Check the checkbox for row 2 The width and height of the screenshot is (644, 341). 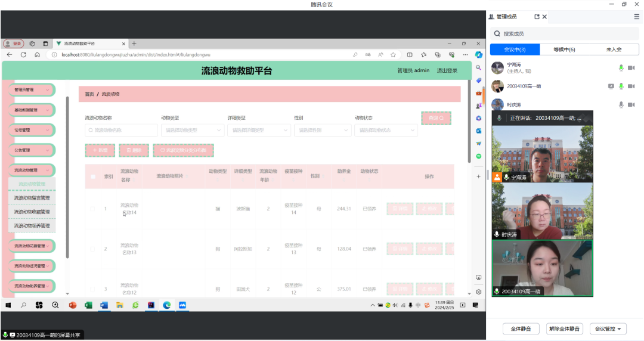click(92, 249)
